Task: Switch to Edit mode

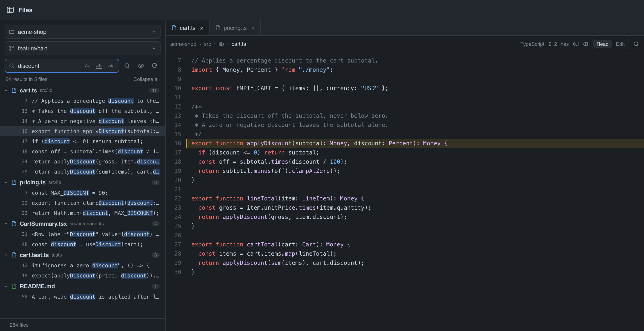Action: click(x=620, y=44)
